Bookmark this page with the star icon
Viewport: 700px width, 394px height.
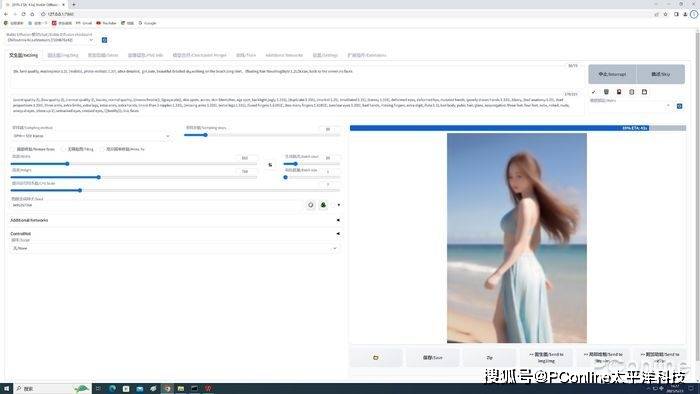[x=665, y=14]
